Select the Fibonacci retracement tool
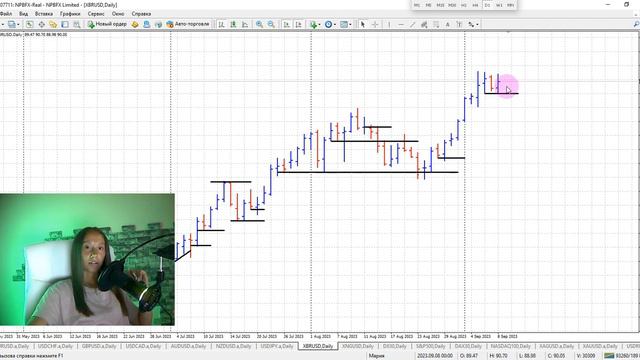The height and width of the screenshot is (360, 640). 436,24
